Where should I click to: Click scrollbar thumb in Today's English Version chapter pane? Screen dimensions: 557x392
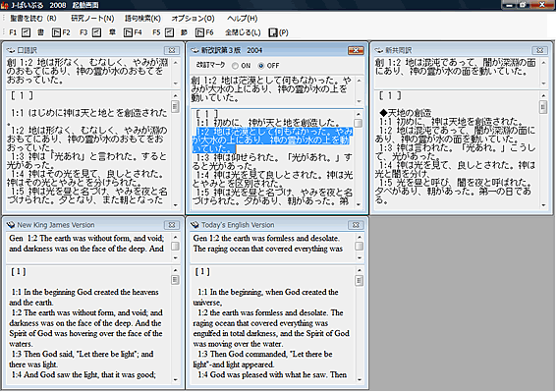360,281
